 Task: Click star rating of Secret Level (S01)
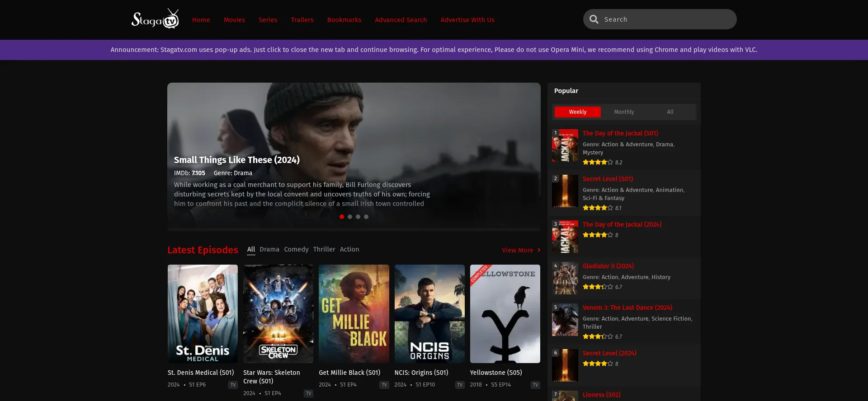click(x=598, y=208)
